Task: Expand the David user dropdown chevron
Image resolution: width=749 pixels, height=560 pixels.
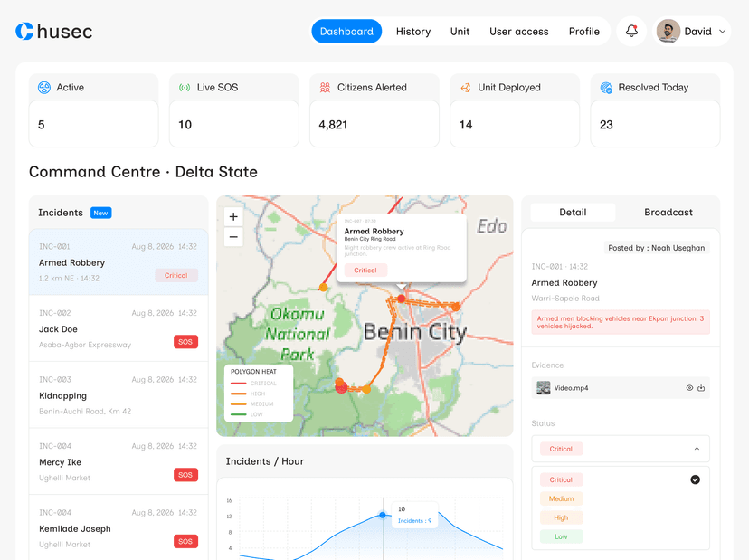Action: [x=722, y=32]
